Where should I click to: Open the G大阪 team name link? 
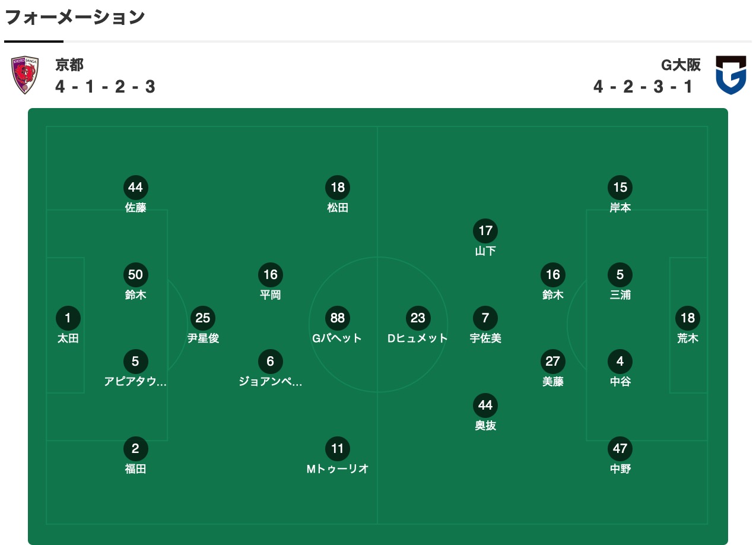681,64
